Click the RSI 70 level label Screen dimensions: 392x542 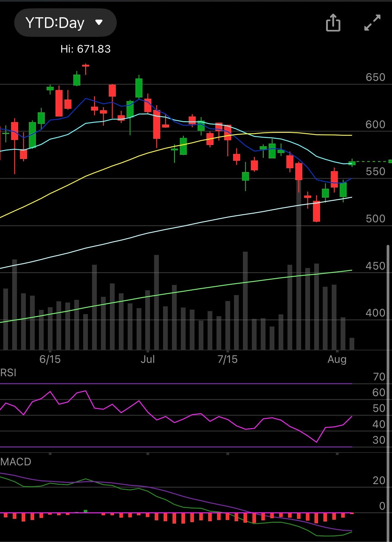379,377
